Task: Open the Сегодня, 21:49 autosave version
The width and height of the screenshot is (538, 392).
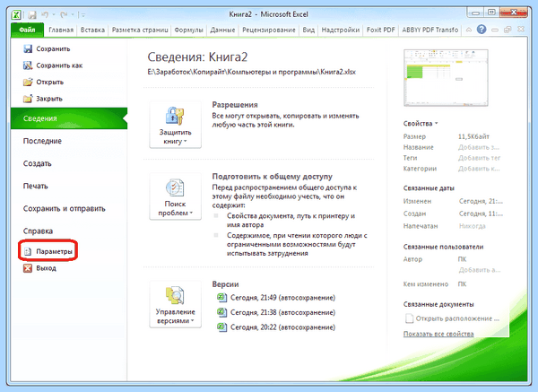Action: click(x=282, y=298)
